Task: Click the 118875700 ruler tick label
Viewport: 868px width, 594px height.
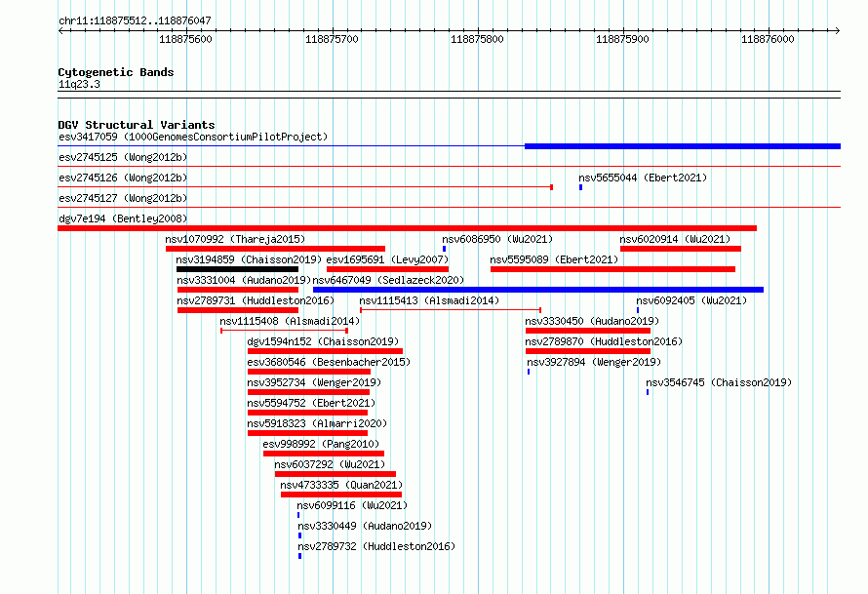Action: (x=332, y=39)
